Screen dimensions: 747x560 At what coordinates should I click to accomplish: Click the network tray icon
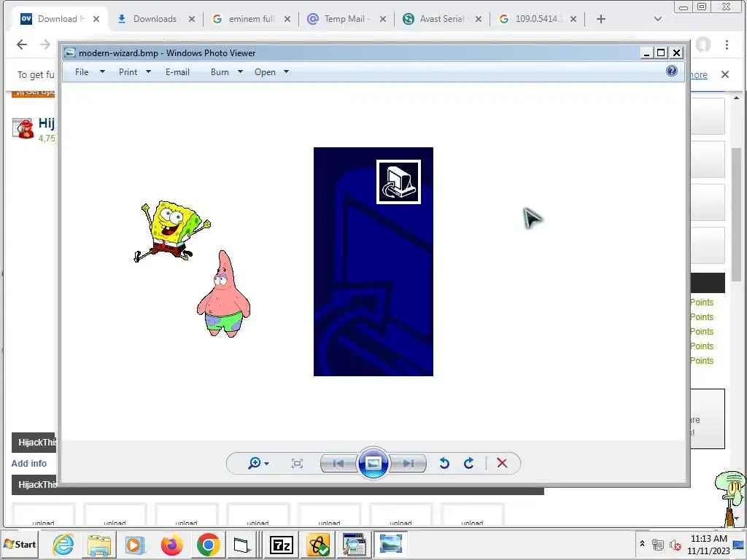(x=658, y=544)
